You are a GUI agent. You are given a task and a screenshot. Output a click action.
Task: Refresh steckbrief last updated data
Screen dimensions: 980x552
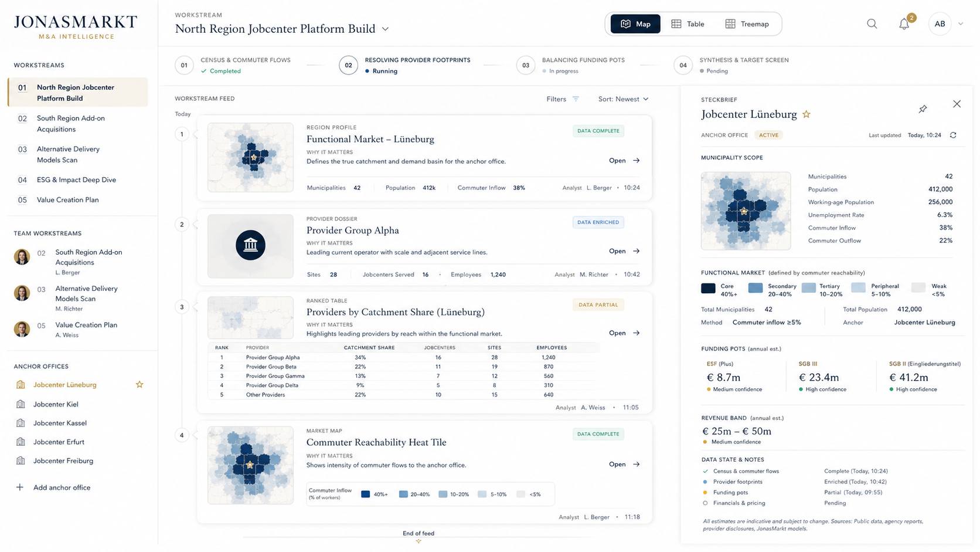coord(953,136)
